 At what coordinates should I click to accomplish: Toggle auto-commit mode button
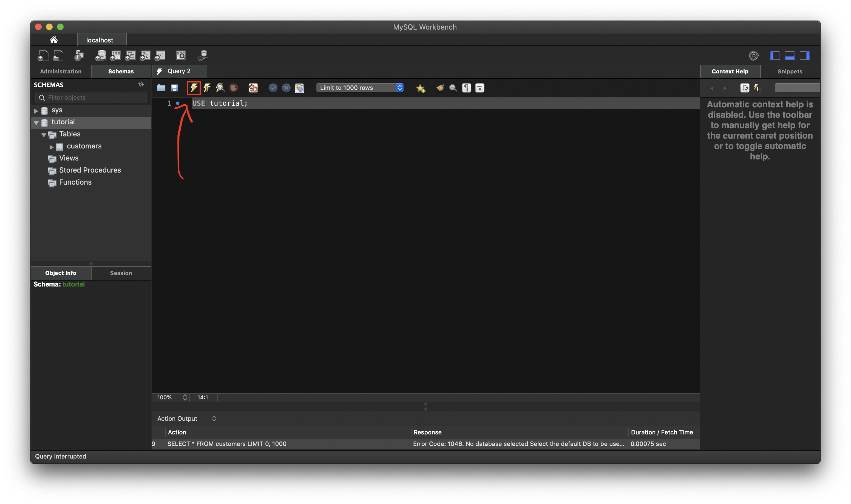[x=299, y=88]
